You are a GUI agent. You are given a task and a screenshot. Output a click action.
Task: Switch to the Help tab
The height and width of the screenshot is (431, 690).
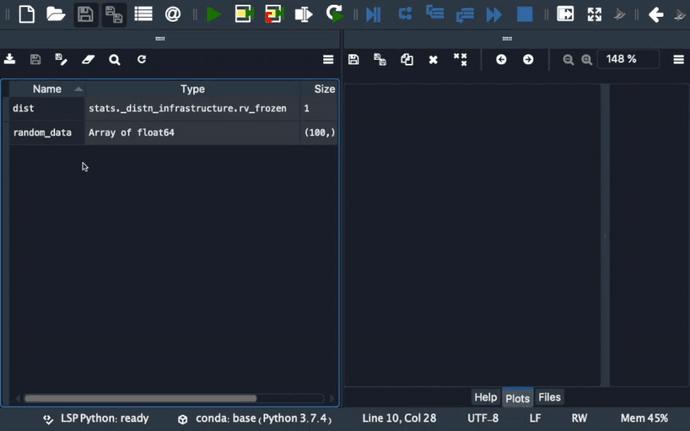(x=486, y=397)
